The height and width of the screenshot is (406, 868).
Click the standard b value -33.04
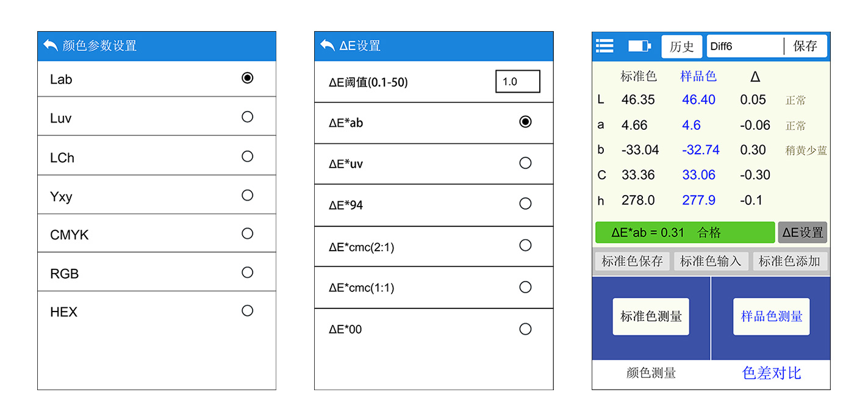640,150
